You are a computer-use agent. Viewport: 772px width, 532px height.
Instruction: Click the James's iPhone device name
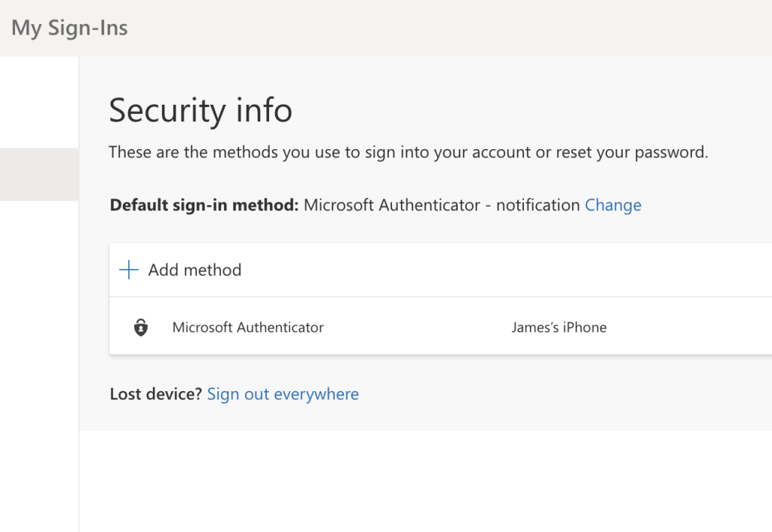[559, 328]
